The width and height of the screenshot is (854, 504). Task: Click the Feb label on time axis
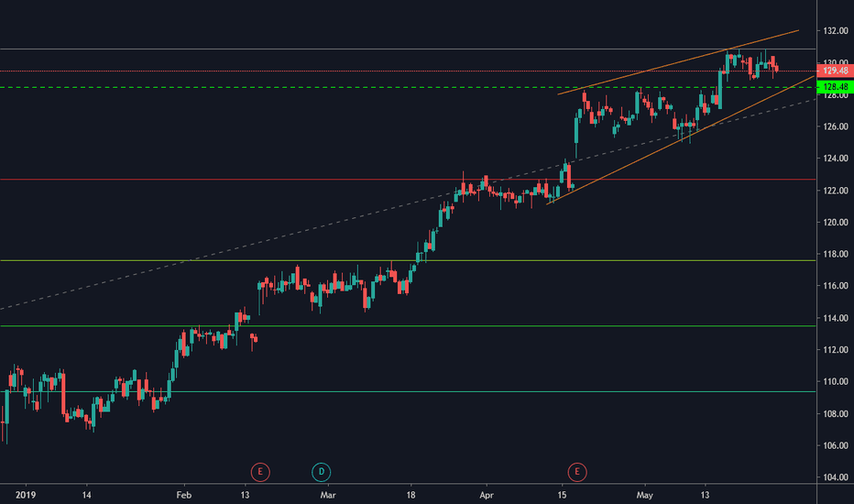pyautogui.click(x=184, y=495)
